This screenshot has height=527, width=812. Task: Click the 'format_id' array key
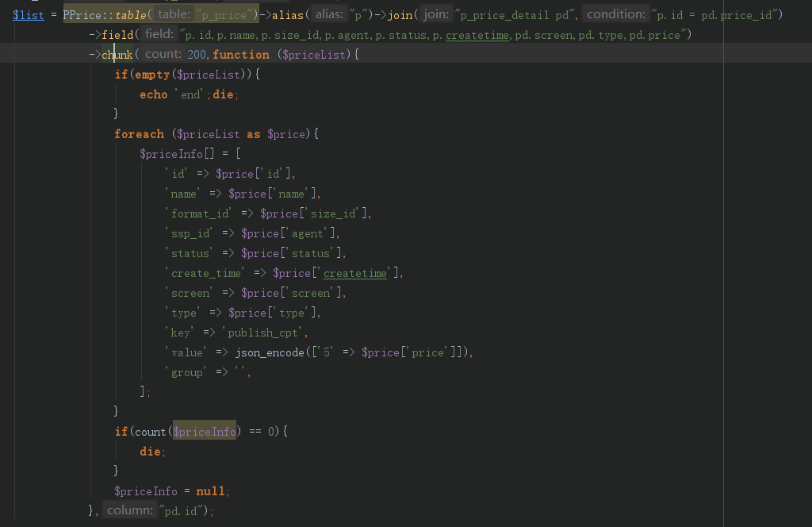(x=200, y=213)
